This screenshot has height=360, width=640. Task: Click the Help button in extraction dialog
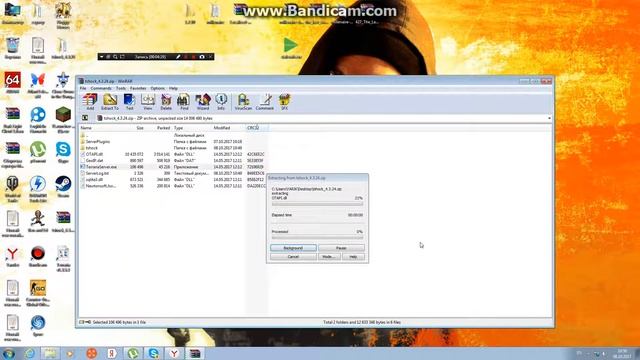tap(353, 257)
